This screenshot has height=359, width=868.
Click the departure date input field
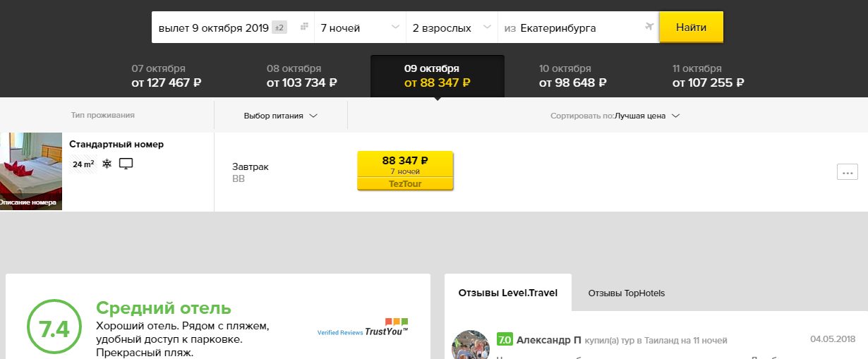click(x=213, y=28)
